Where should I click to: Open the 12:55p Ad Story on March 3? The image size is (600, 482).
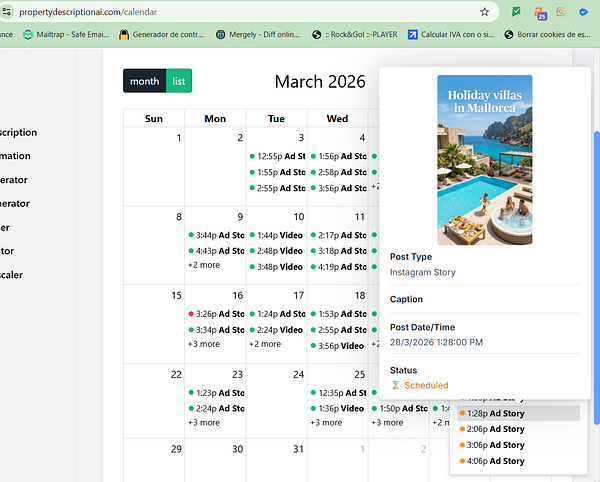pyautogui.click(x=277, y=156)
